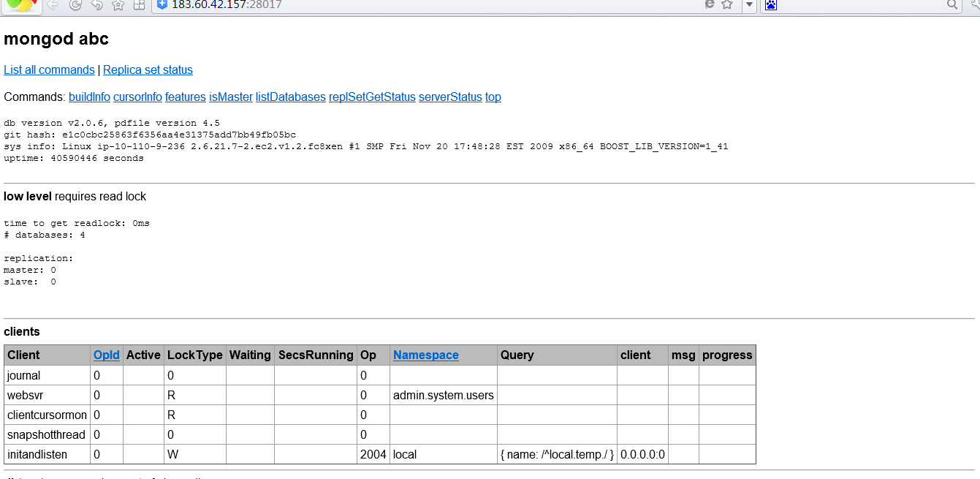Open the Replica set status link
Viewport: 980px width, 479px height.
(x=148, y=70)
